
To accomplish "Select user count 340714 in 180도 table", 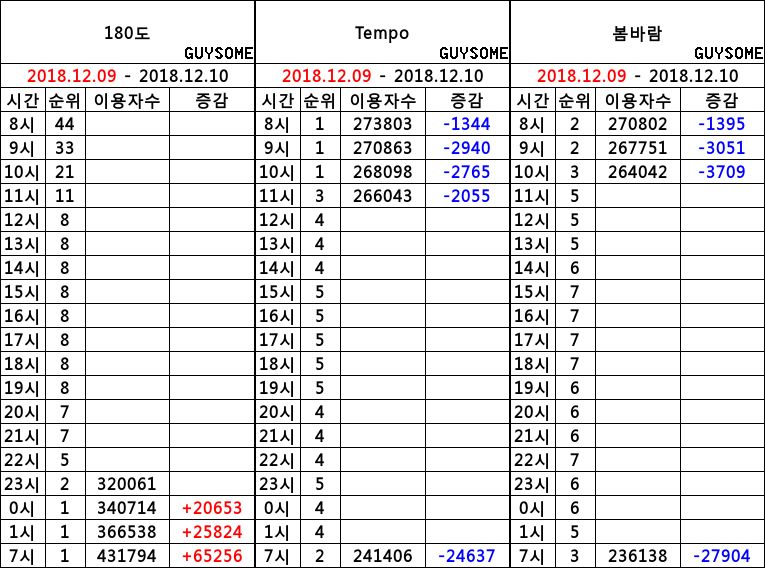I will 127,508.
